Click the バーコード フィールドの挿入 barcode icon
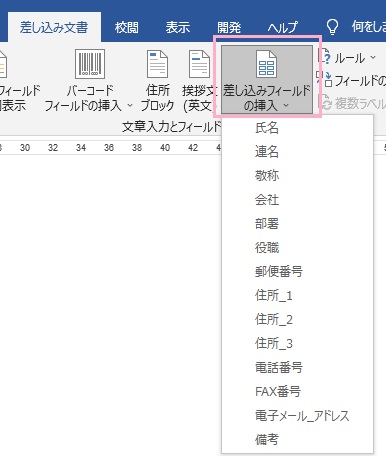This screenshot has height=456, width=386. click(x=90, y=64)
